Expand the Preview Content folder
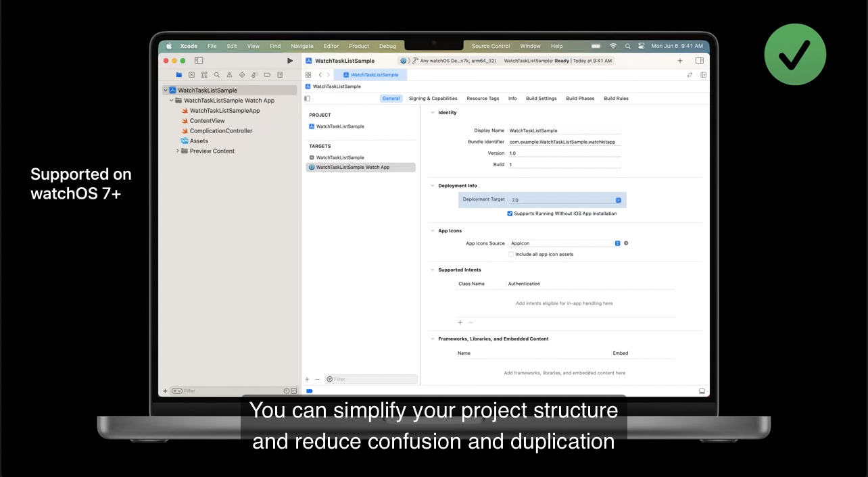This screenshot has width=868, height=477. click(177, 151)
